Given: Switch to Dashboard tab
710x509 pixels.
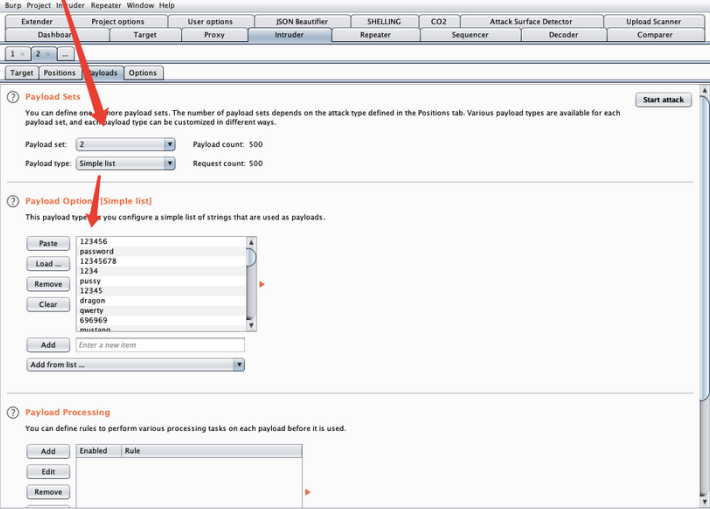Looking at the screenshot, I should click(x=55, y=35).
